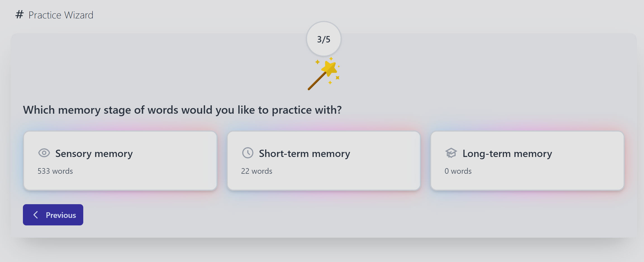The width and height of the screenshot is (644, 262).
Task: Click the clock icon for Short-term memory
Action: coord(248,153)
